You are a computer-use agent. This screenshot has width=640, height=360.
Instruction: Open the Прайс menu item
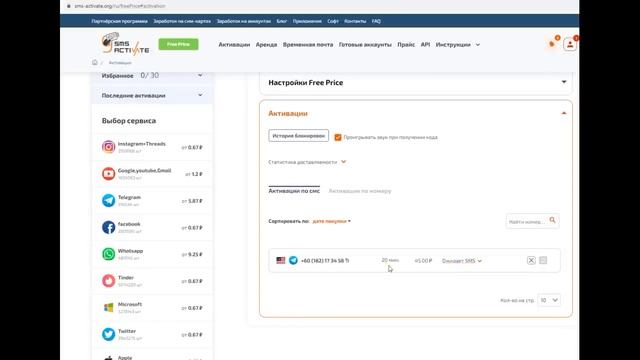point(406,44)
